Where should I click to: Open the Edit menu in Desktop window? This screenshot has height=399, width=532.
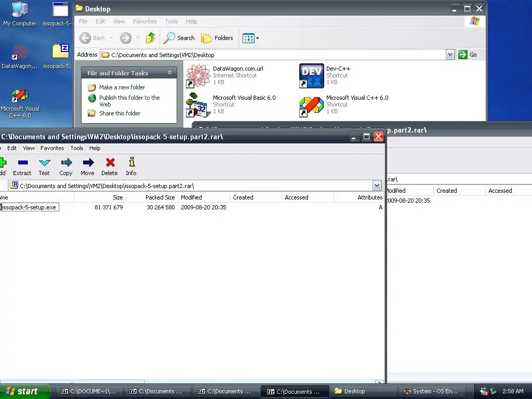100,21
